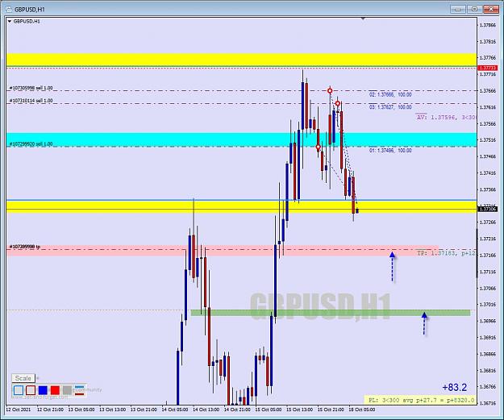Image resolution: width=504 pixels, height=420 pixels.
Task: Click the 12 Oct 2021 time axis label
Action: pos(19,410)
